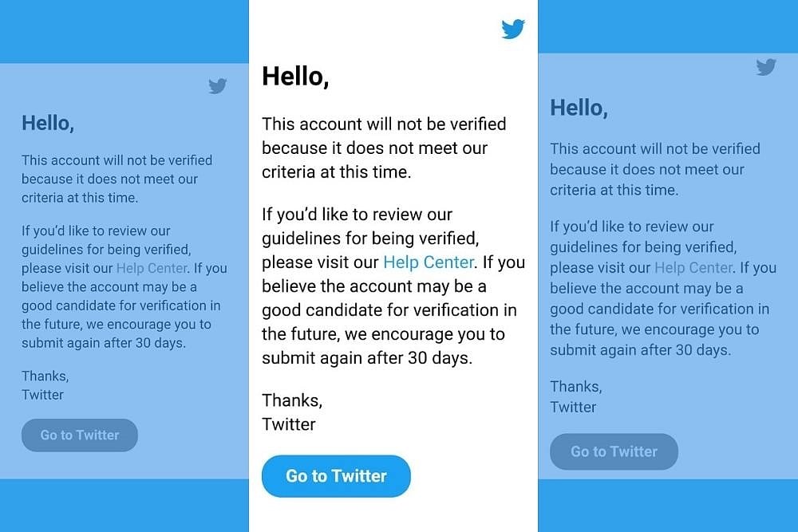
Task: Click the faded Twitter bird logo in the right panel
Action: coord(766,67)
